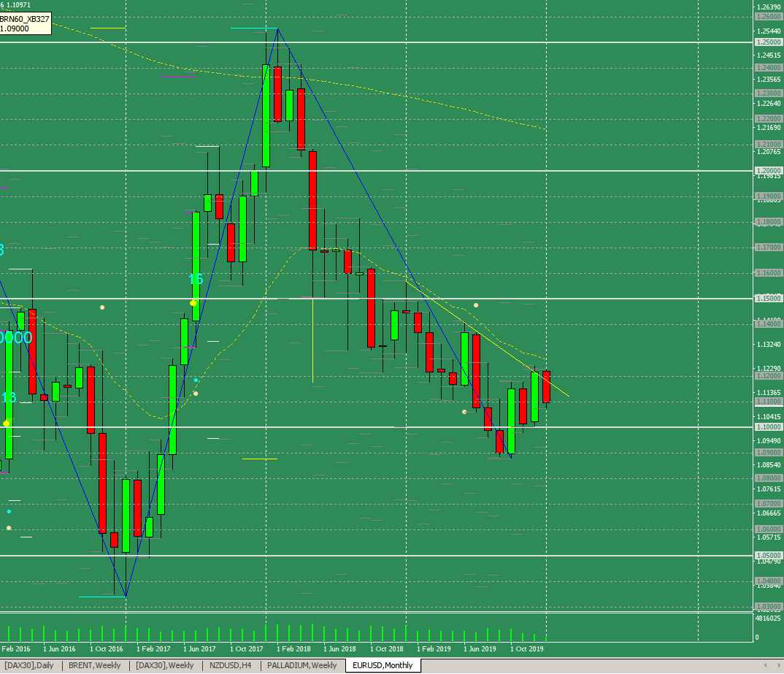The image size is (784, 674).
Task: Click the 1.16000 price level label
Action: click(x=769, y=273)
